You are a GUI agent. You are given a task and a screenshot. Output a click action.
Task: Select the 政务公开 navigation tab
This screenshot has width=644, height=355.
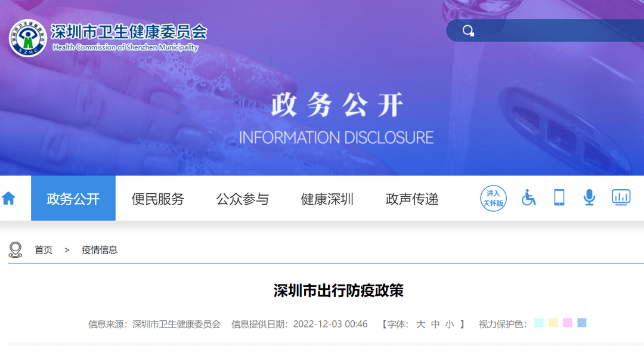[x=73, y=199]
